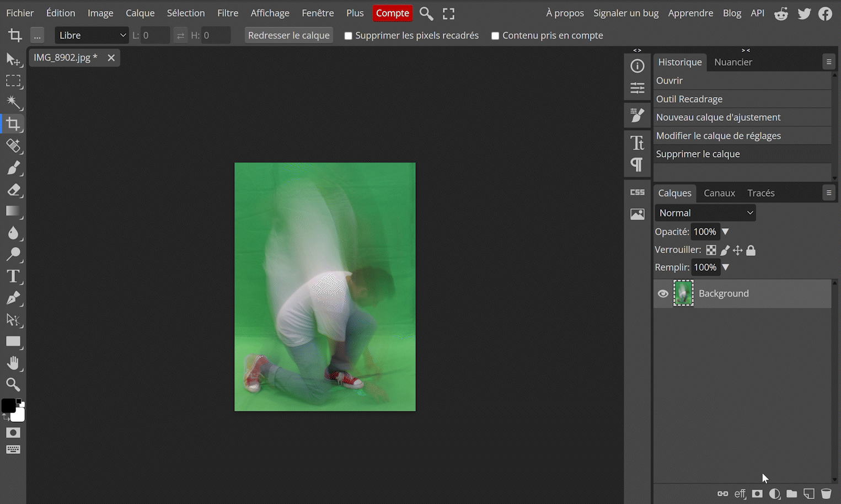Viewport: 841px width, 504px height.
Task: Open the Calques panel menu
Action: [x=829, y=193]
